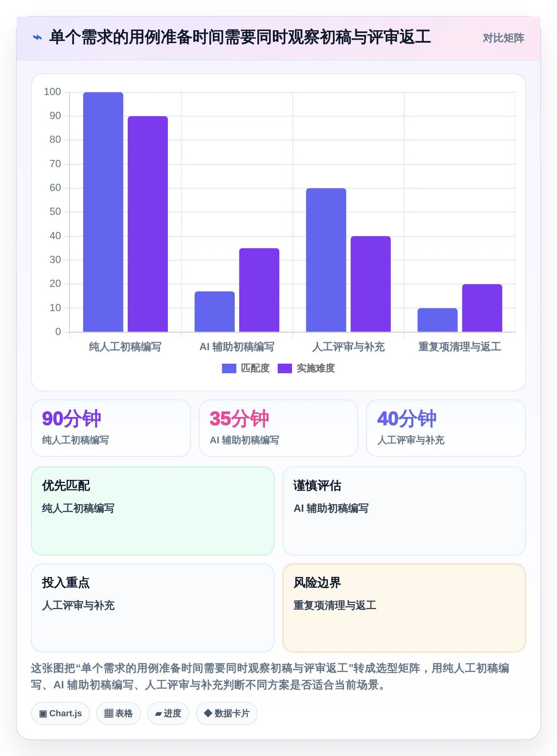This screenshot has height=756, width=557.
Task: Click the 35分钟 stat card
Action: click(278, 428)
